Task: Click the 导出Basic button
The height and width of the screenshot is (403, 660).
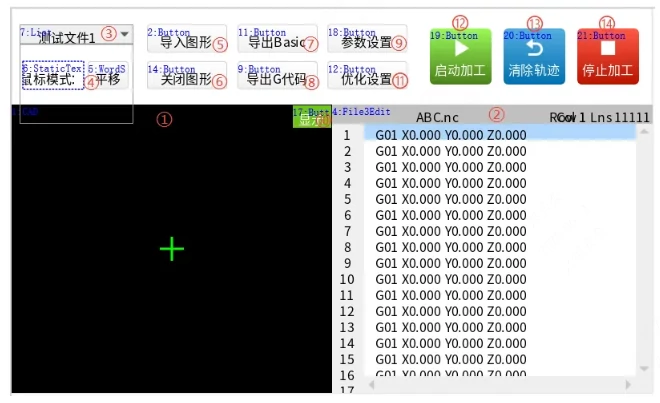Action: [277, 39]
